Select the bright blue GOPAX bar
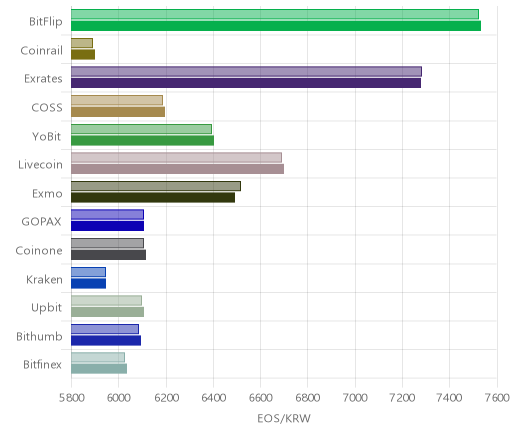 coord(108,226)
